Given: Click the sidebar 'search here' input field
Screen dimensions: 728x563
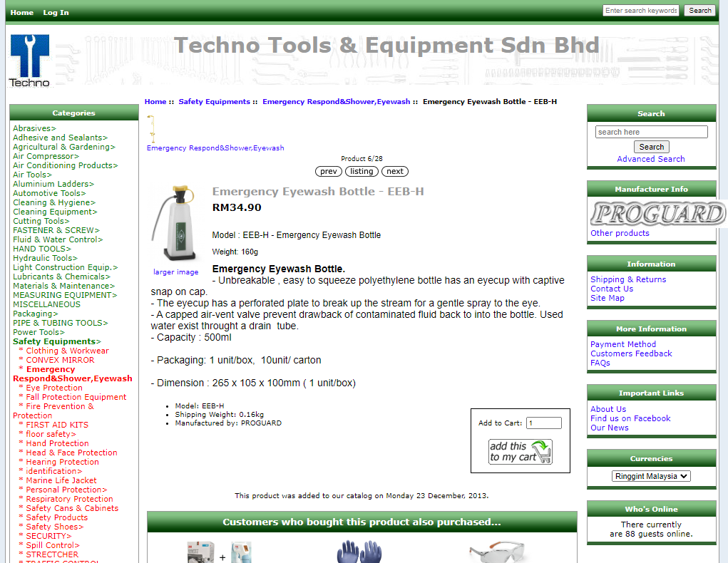Looking at the screenshot, I should 651,132.
